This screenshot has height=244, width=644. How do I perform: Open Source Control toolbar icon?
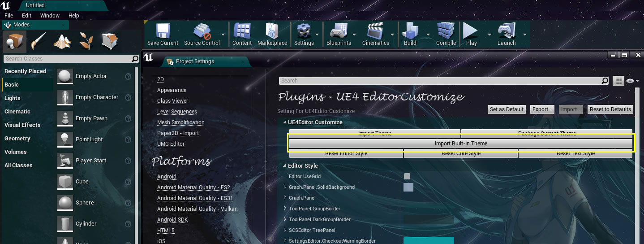pyautogui.click(x=202, y=31)
